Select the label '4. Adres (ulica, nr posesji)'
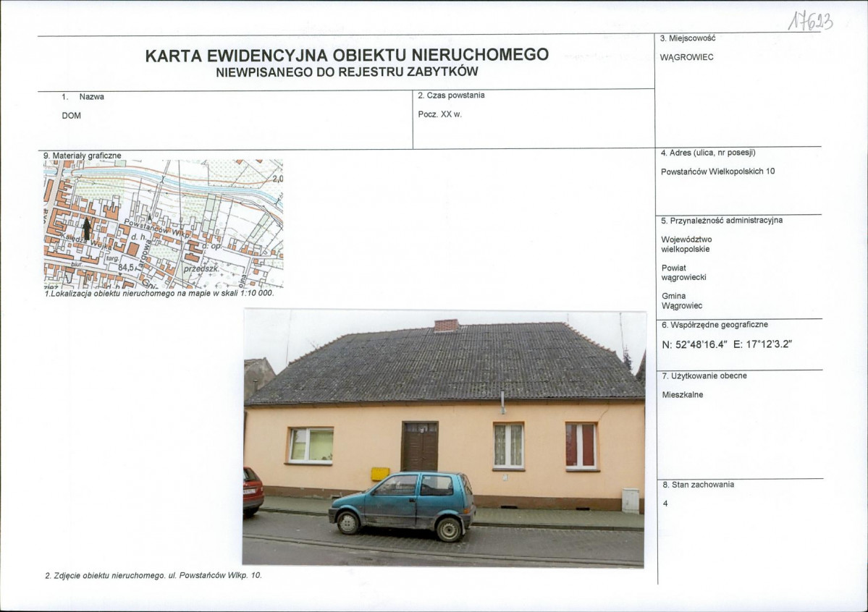 click(708, 153)
